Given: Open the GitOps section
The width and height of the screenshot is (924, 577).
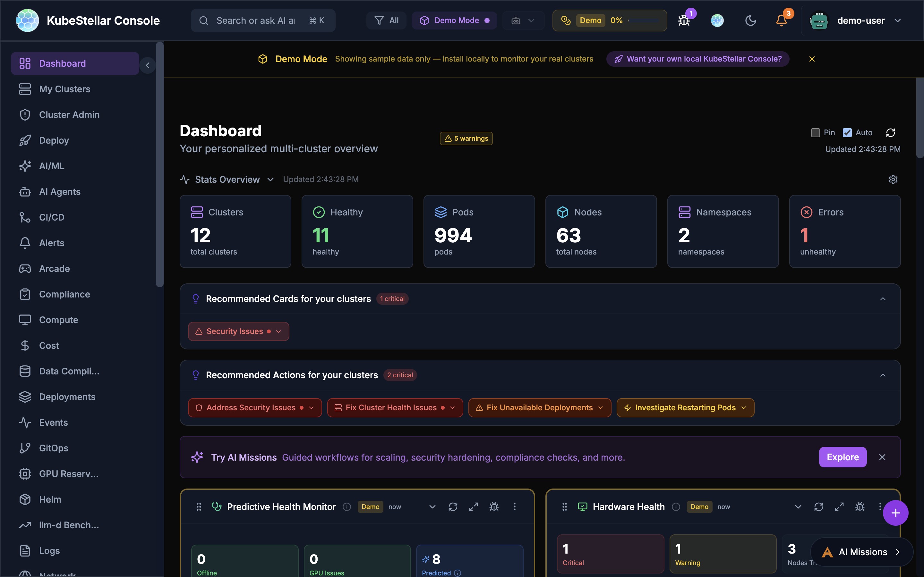Looking at the screenshot, I should click(x=54, y=448).
